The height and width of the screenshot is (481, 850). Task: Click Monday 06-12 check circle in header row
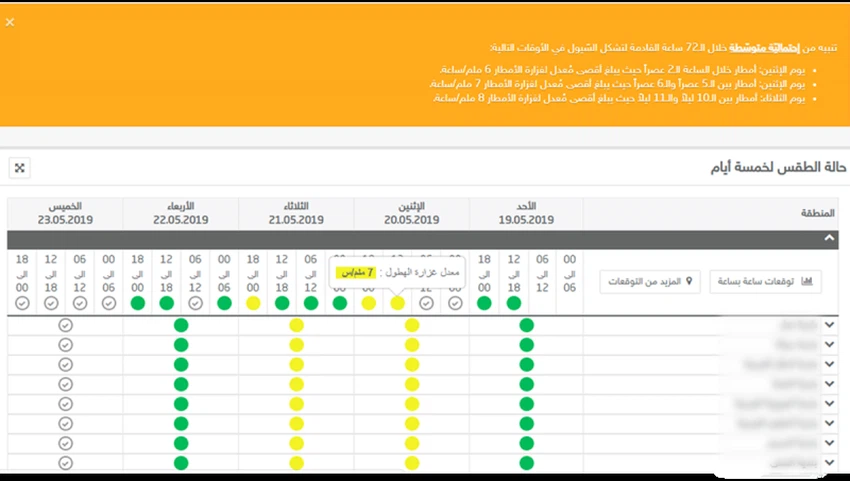427,303
